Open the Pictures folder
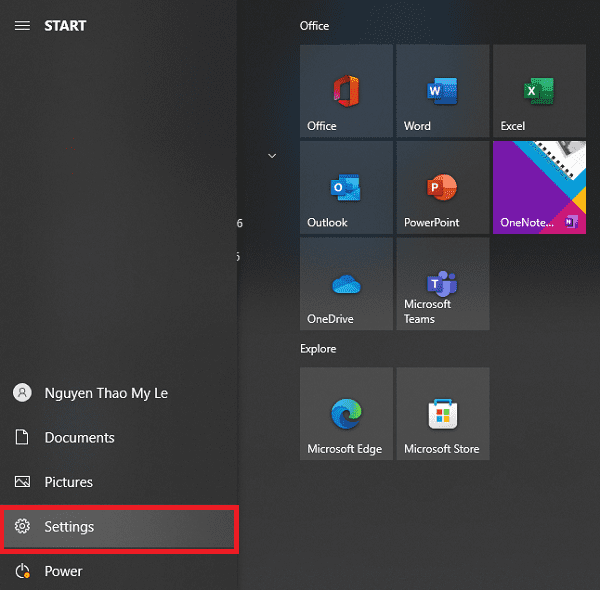The width and height of the screenshot is (600, 590). (x=119, y=482)
